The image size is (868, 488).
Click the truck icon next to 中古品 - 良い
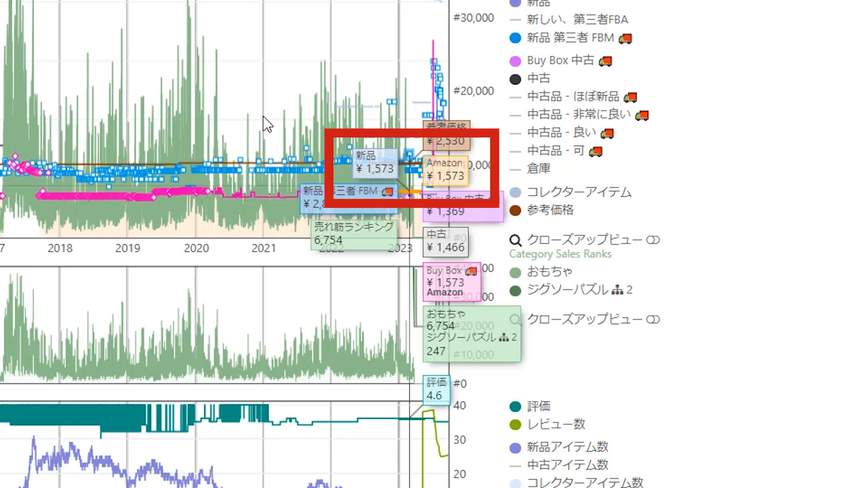tap(607, 133)
